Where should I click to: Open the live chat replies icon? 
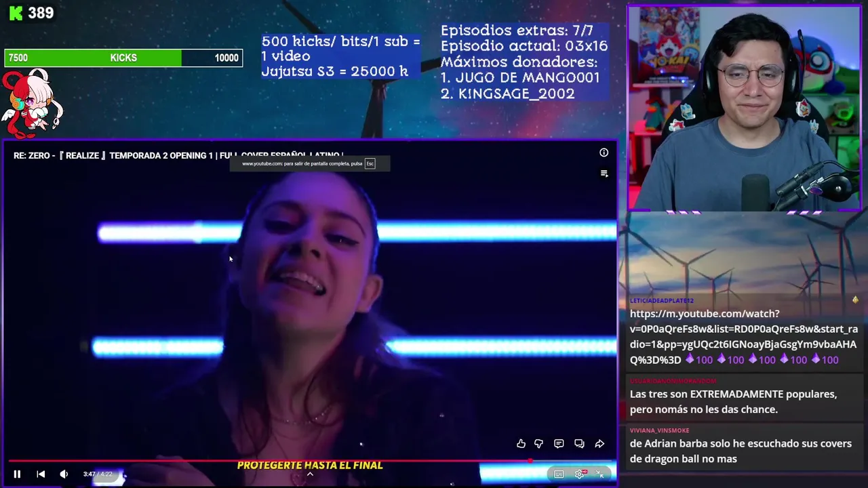tap(579, 443)
